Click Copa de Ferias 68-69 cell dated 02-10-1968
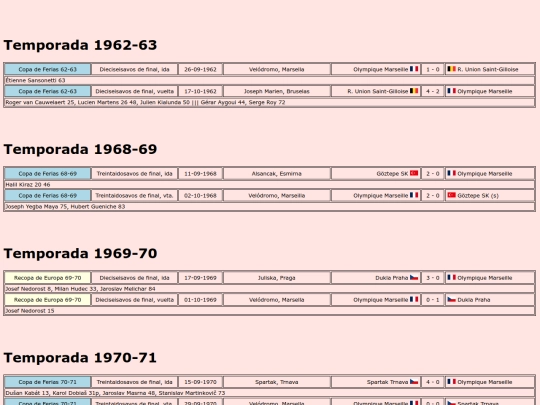 click(x=48, y=196)
